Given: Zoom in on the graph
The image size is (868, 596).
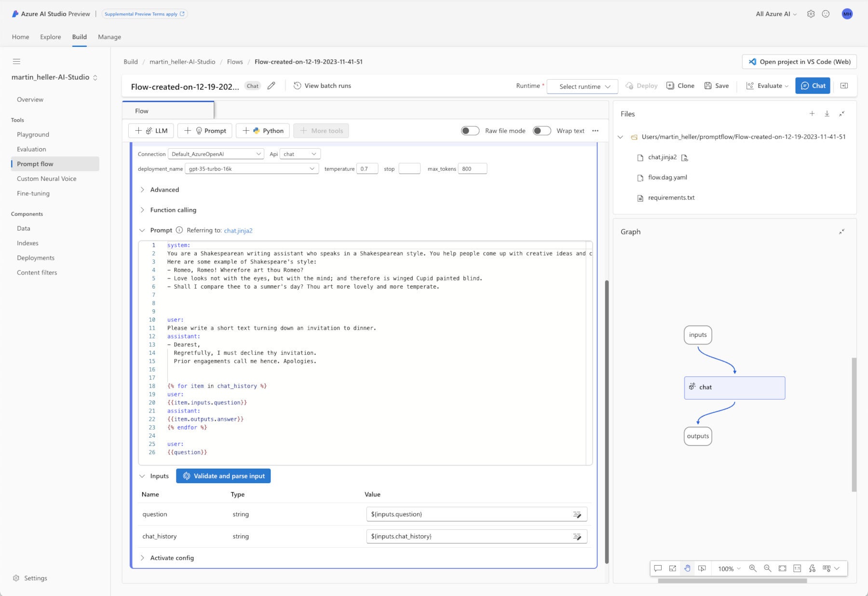Looking at the screenshot, I should 753,568.
